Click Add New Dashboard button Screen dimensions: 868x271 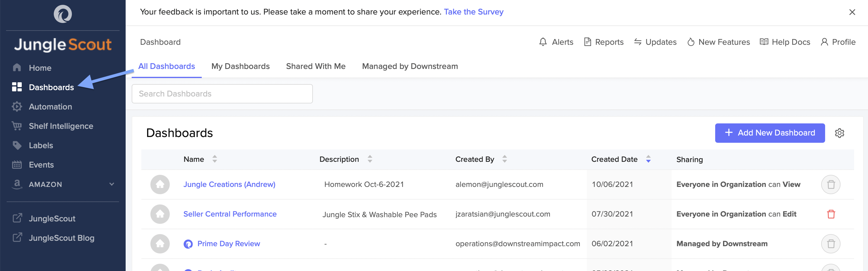770,133
